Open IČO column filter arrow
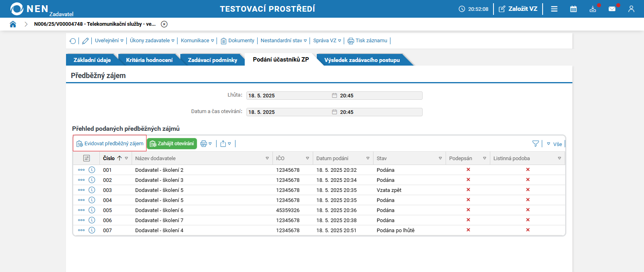This screenshot has width=644, height=272. 308,159
